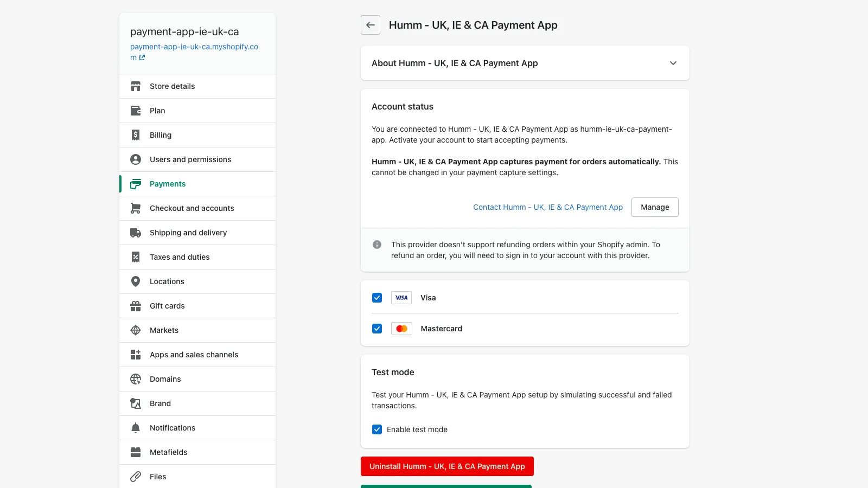Click the Apps and sales channels icon
The image size is (868, 488).
pyautogui.click(x=136, y=355)
